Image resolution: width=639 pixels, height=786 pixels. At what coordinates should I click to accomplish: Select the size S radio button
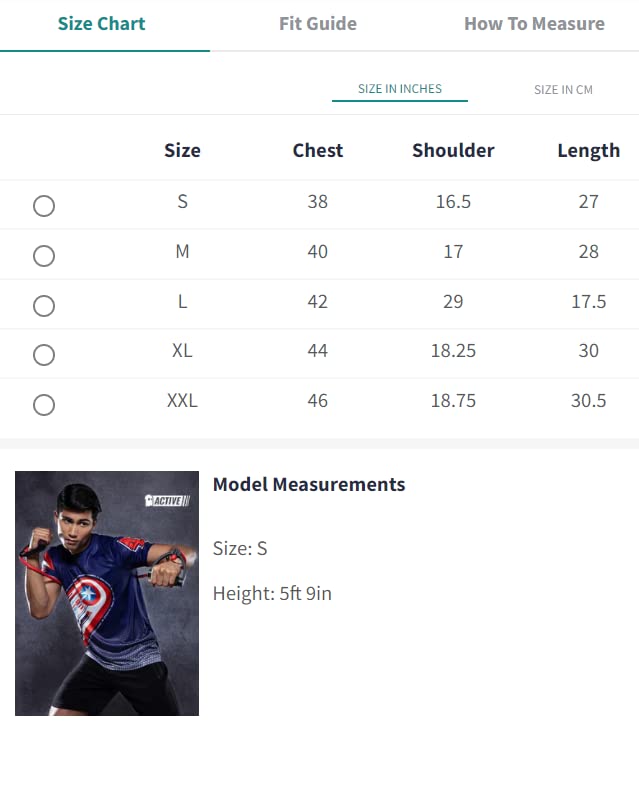tap(44, 206)
